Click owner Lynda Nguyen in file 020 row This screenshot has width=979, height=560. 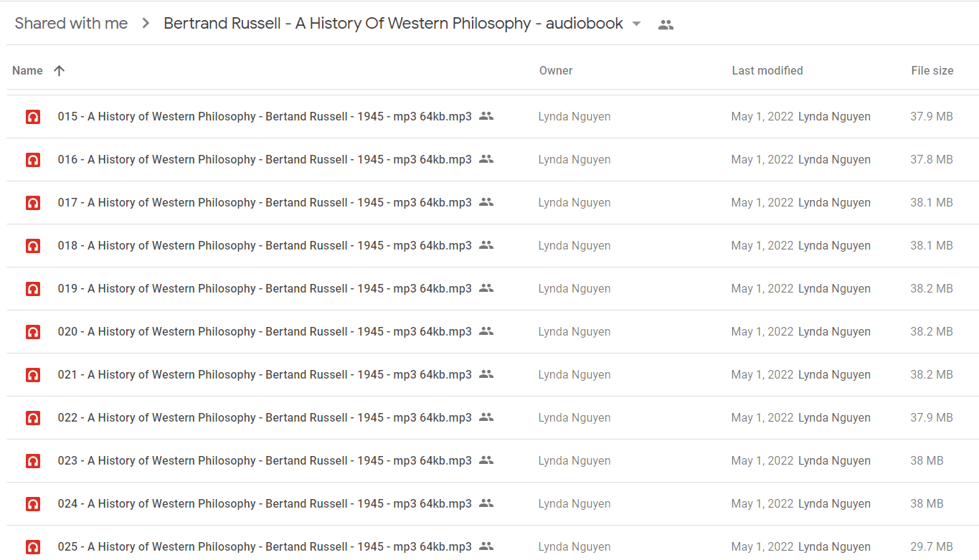click(x=574, y=332)
